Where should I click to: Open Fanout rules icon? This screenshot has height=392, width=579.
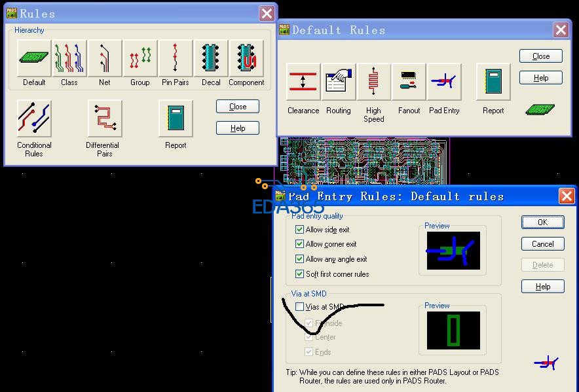coord(409,82)
